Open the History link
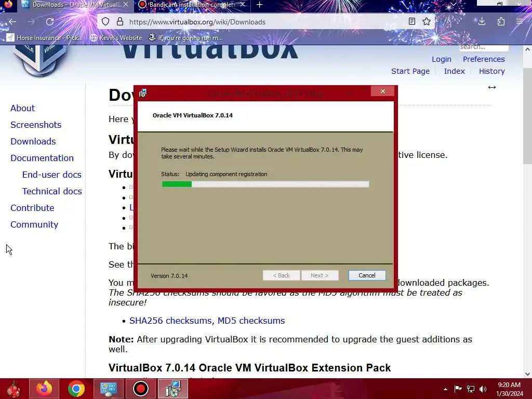This screenshot has height=399, width=532. [491, 71]
